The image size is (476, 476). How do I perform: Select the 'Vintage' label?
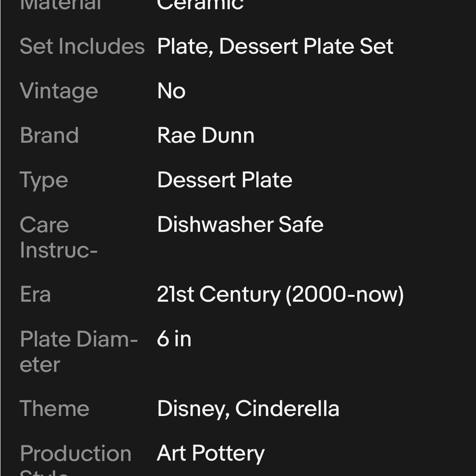59,91
